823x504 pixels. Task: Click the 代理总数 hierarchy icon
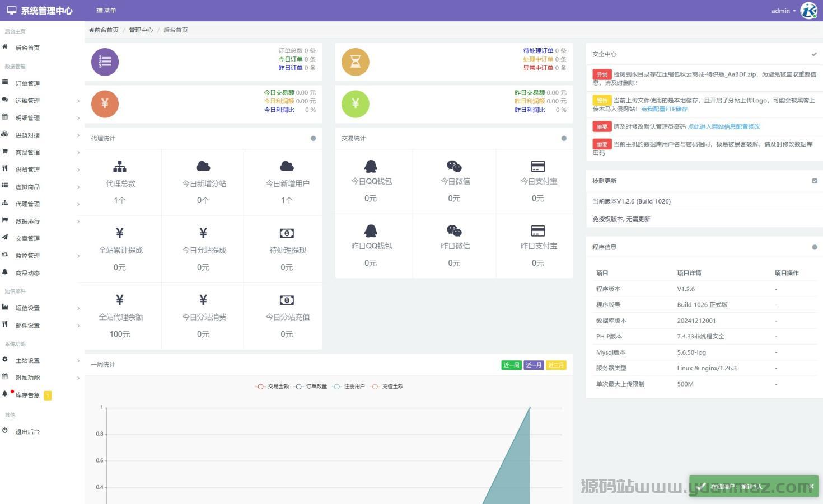point(120,166)
